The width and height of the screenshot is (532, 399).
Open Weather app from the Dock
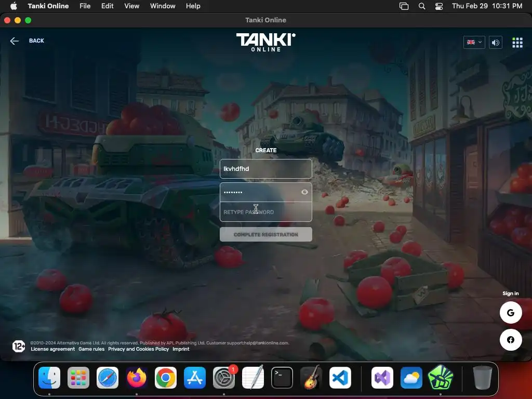point(411,378)
